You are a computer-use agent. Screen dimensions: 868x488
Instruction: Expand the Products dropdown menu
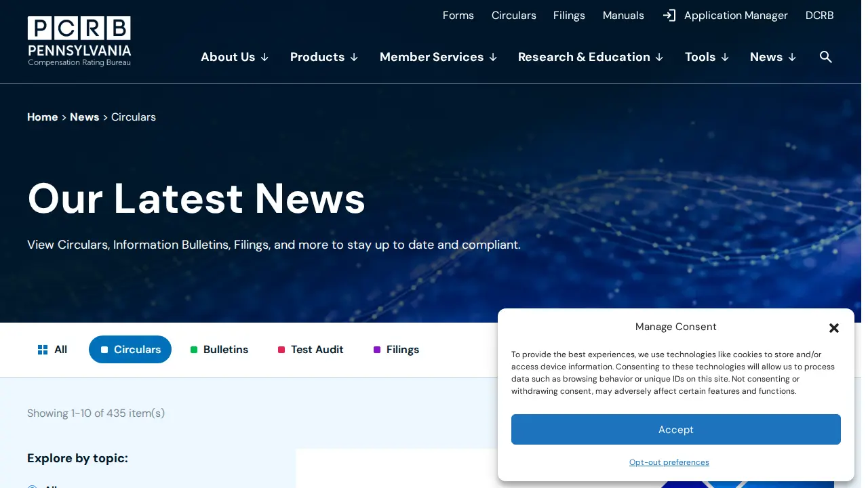tap(324, 57)
